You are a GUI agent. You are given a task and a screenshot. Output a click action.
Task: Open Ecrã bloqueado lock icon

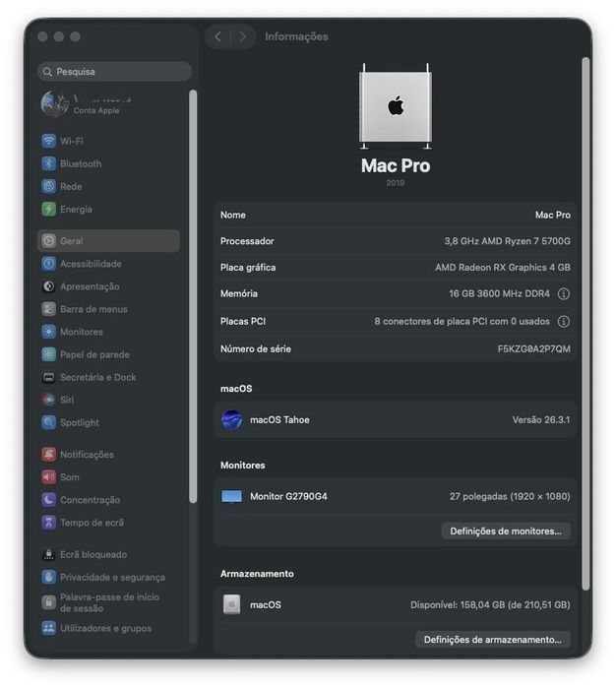48,554
